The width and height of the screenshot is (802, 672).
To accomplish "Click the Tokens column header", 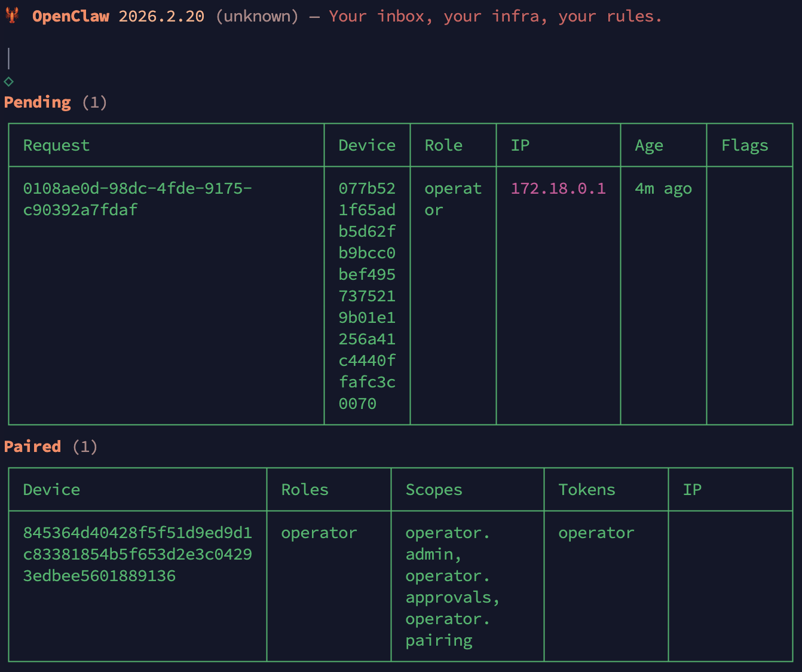I will (586, 490).
